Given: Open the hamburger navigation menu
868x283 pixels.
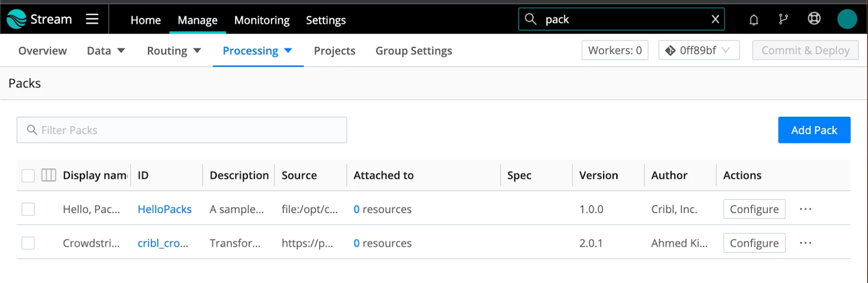Looking at the screenshot, I should 92,19.
